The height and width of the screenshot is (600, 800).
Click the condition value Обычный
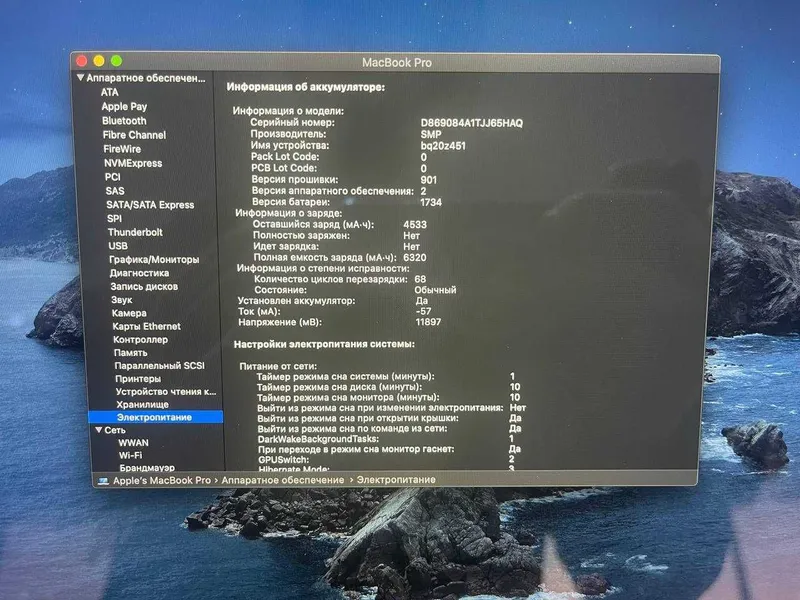click(x=435, y=290)
